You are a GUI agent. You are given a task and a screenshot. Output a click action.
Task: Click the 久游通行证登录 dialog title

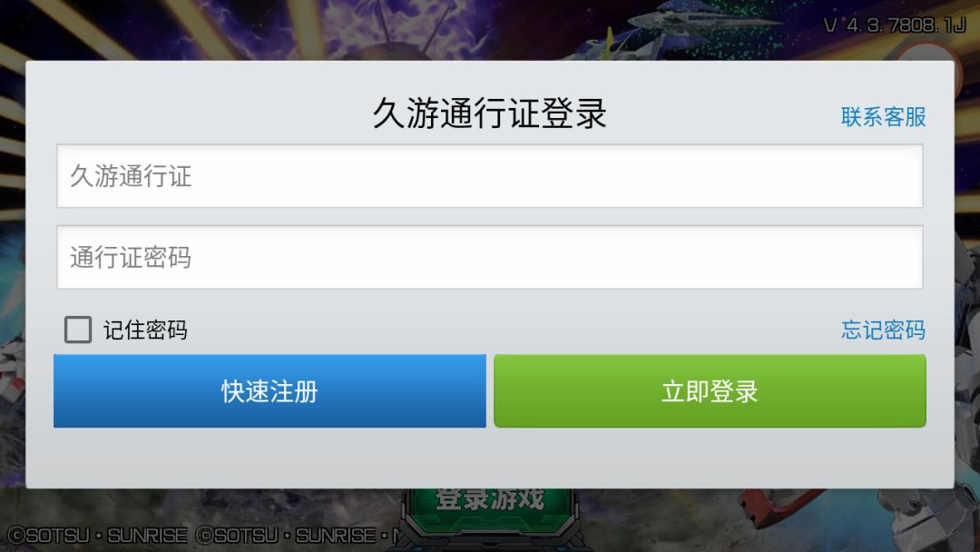point(490,113)
